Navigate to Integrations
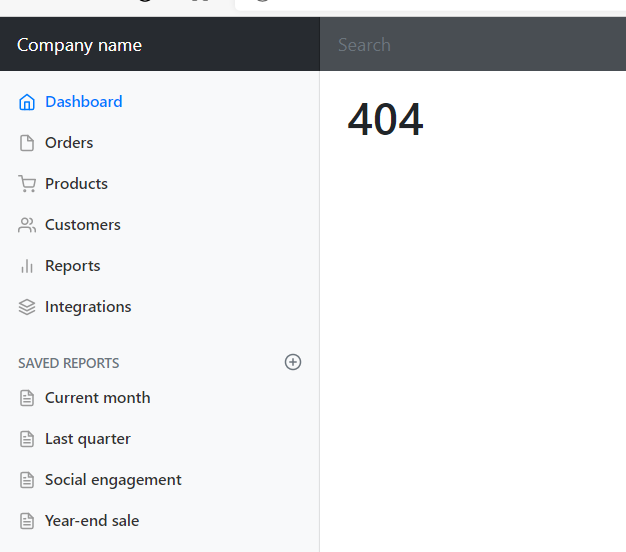 click(x=88, y=307)
